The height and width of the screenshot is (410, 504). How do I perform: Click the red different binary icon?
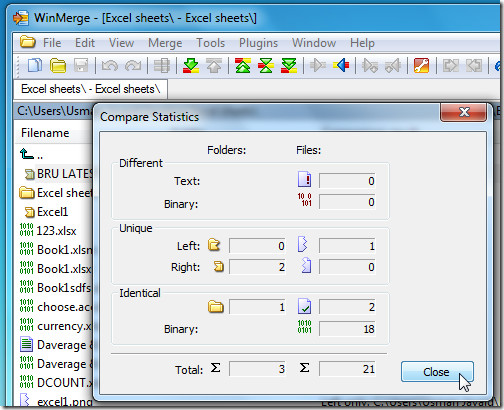tap(304, 199)
